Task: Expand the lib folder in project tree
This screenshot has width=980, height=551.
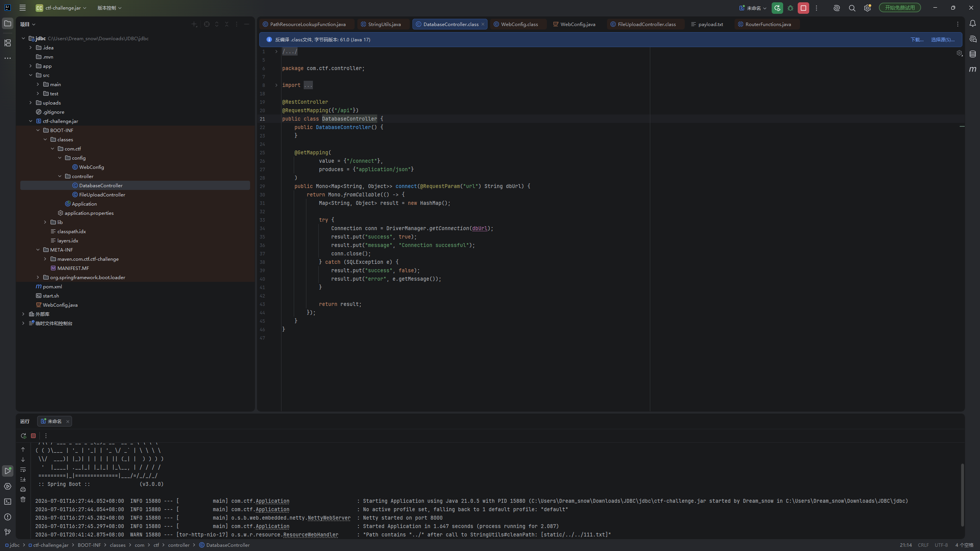Action: [x=45, y=222]
